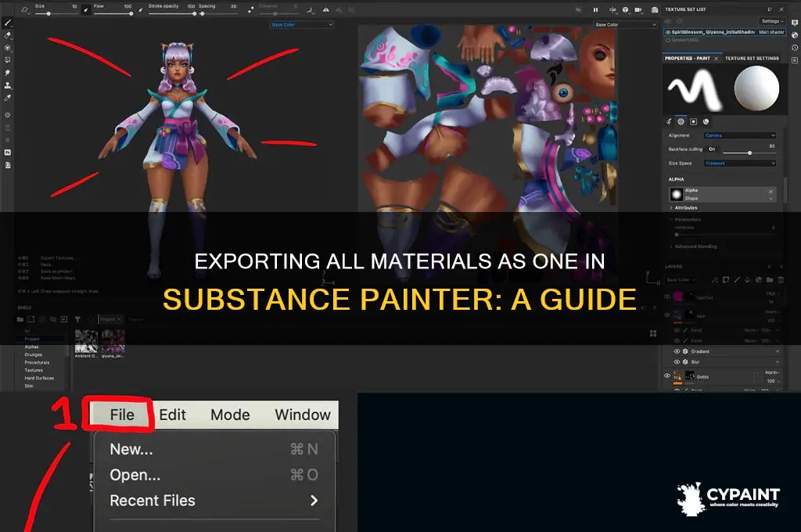Image resolution: width=801 pixels, height=532 pixels.
Task: Select the Eraser tool in left toolbar
Action: point(7,36)
